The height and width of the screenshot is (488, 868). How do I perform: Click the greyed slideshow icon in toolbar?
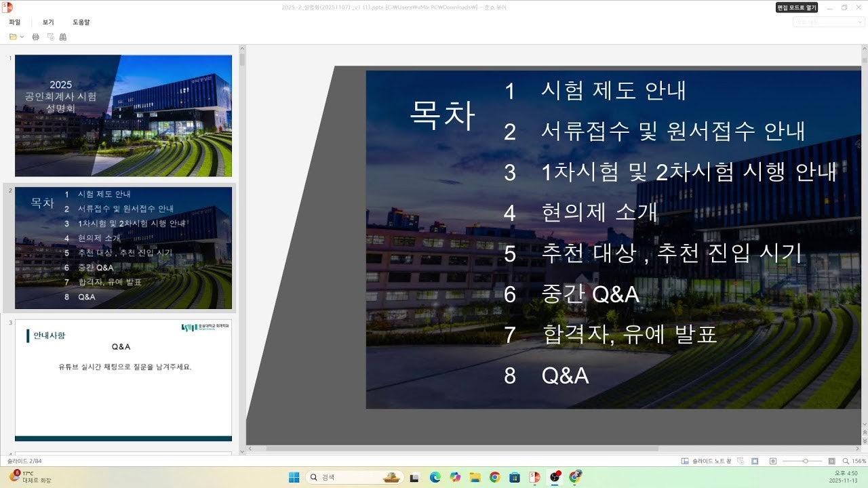(50, 37)
